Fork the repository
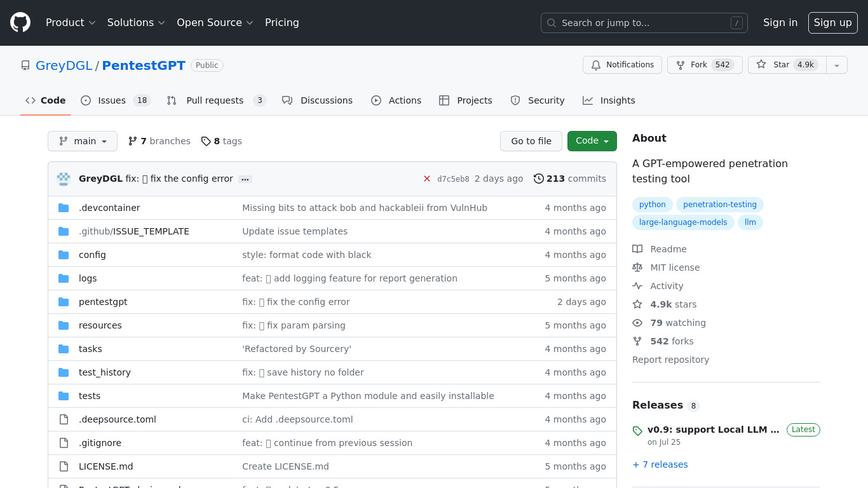 point(705,65)
